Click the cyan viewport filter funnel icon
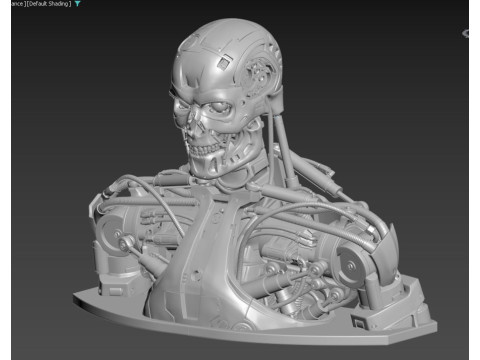This screenshot has width=480, height=360. tap(77, 4)
